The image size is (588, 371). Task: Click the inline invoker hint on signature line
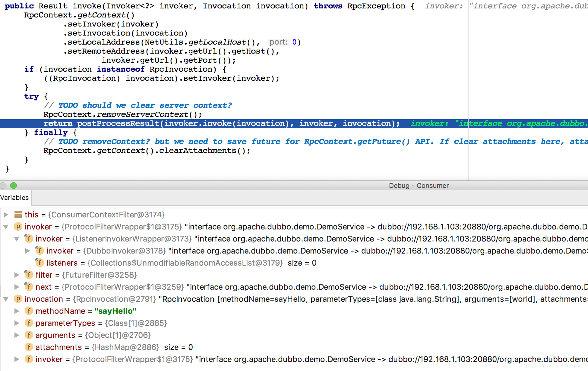507,6
